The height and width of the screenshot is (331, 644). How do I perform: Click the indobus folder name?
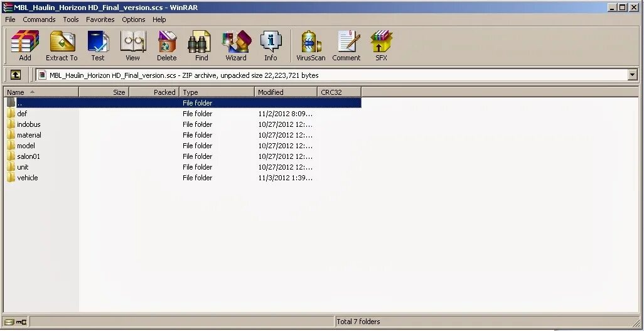pyautogui.click(x=29, y=124)
